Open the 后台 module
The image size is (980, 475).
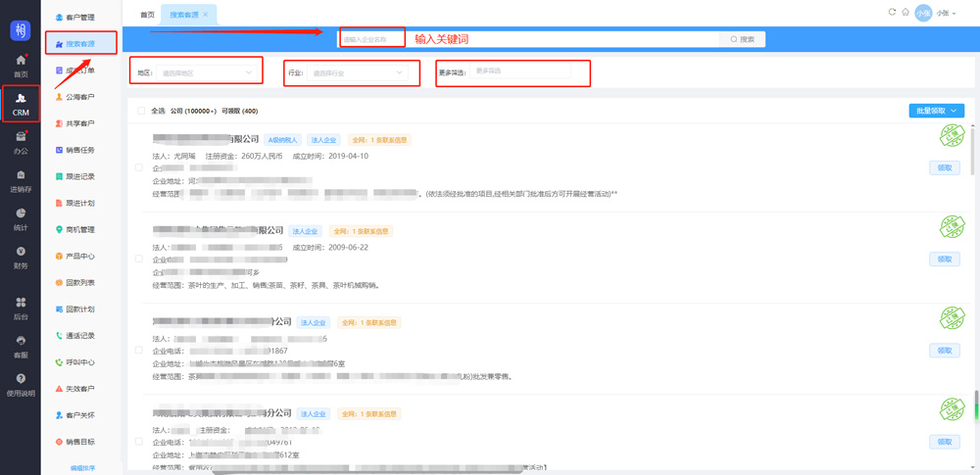[21, 309]
